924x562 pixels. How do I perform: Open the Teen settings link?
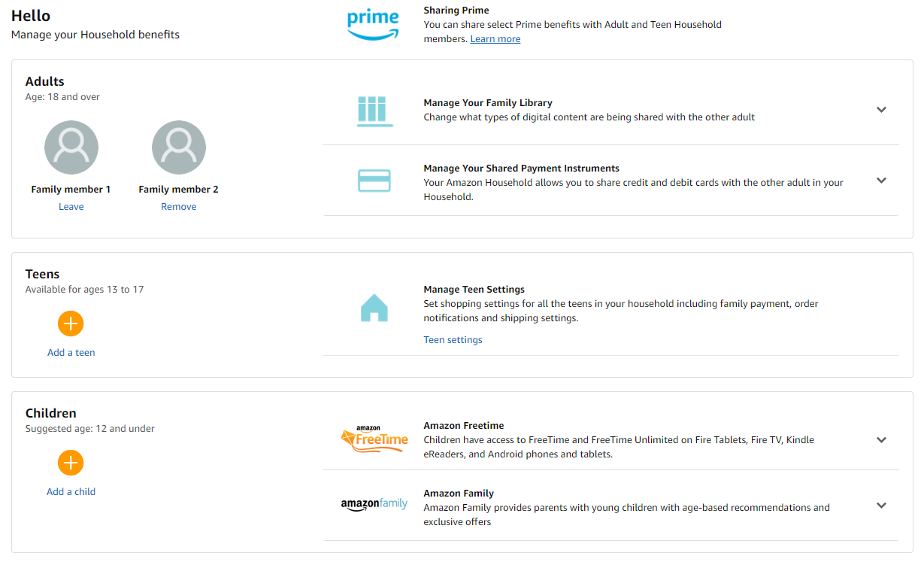453,340
